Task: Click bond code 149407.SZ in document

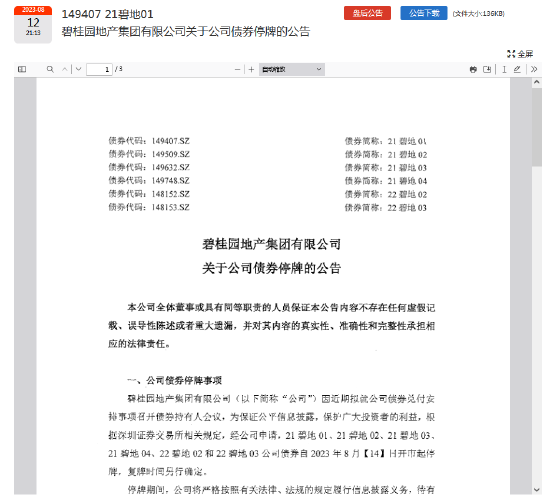Action: [170, 141]
